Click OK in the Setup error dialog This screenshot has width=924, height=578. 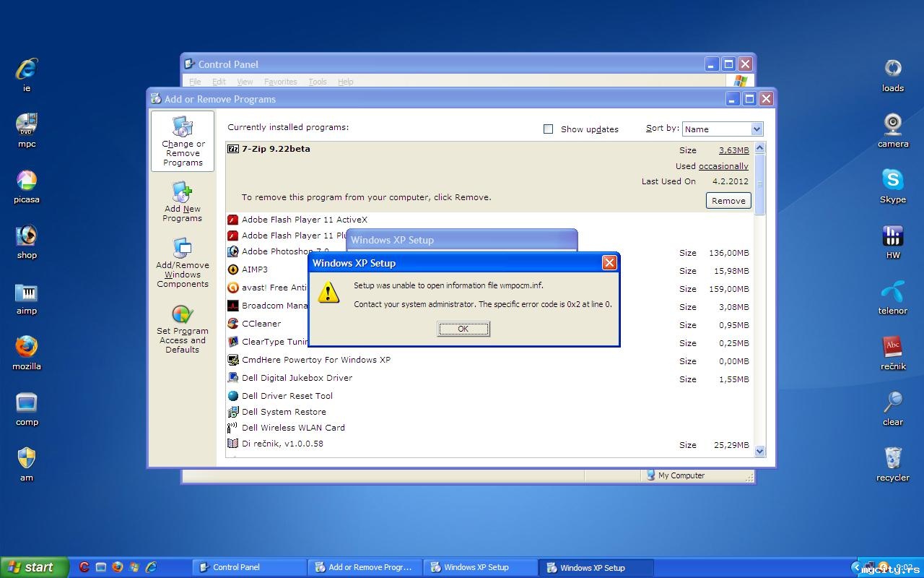pyautogui.click(x=463, y=329)
